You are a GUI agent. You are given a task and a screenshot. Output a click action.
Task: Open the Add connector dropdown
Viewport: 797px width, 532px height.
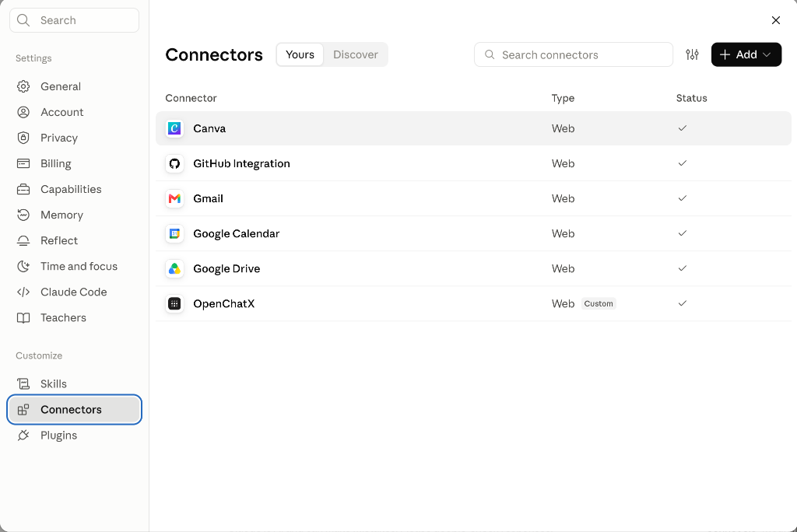pyautogui.click(x=746, y=54)
